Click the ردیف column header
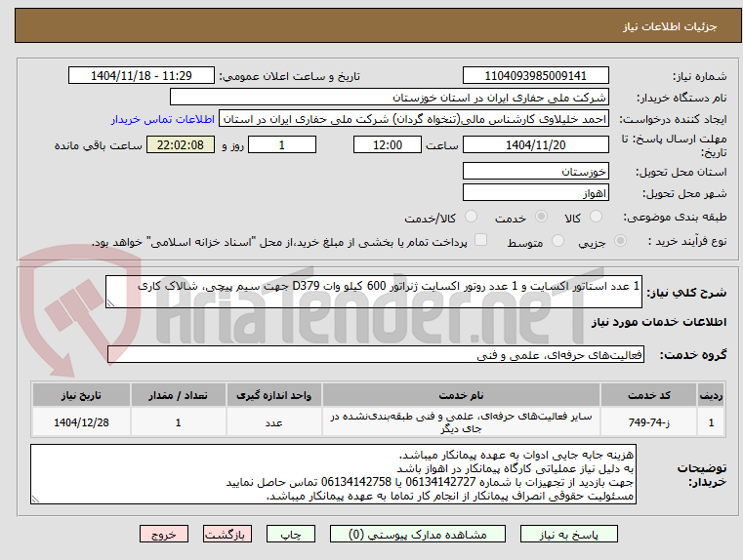Screen dimensions: 743x560 (711, 395)
